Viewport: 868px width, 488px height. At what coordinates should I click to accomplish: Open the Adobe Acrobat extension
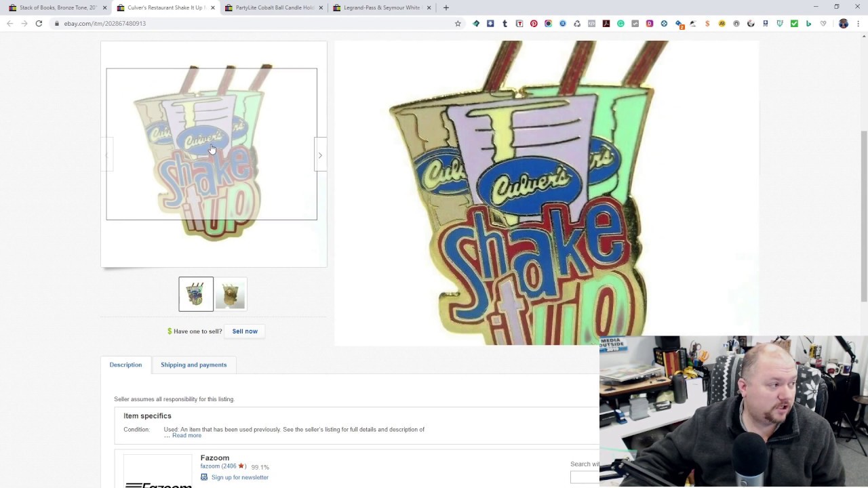point(606,24)
